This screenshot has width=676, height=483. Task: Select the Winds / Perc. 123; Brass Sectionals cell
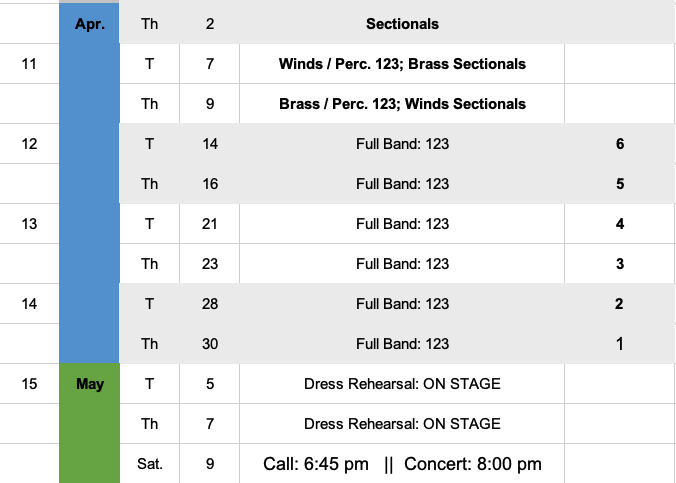402,64
